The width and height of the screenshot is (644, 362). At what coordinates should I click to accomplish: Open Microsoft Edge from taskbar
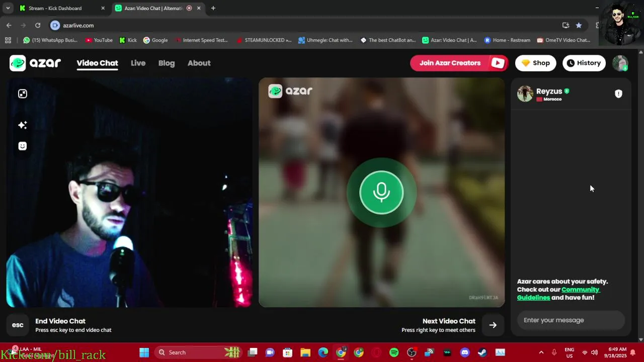tap(323, 352)
